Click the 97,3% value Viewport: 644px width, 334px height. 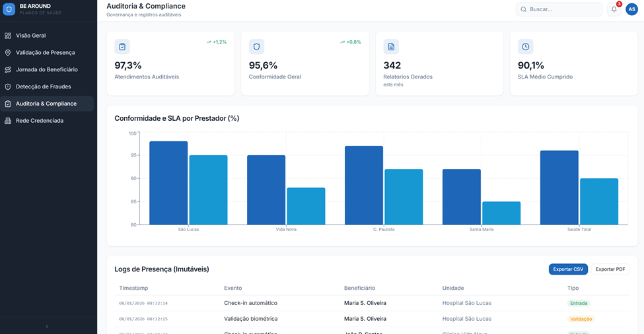pyautogui.click(x=127, y=65)
